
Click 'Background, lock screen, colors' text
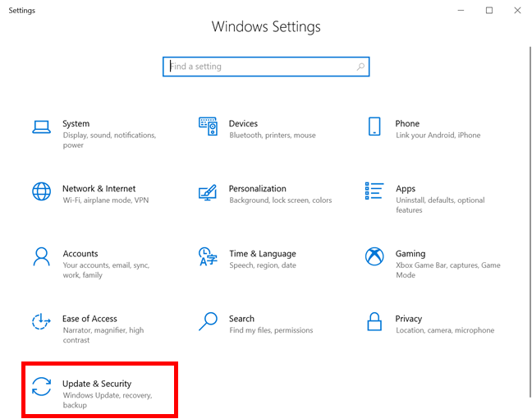pos(281,200)
